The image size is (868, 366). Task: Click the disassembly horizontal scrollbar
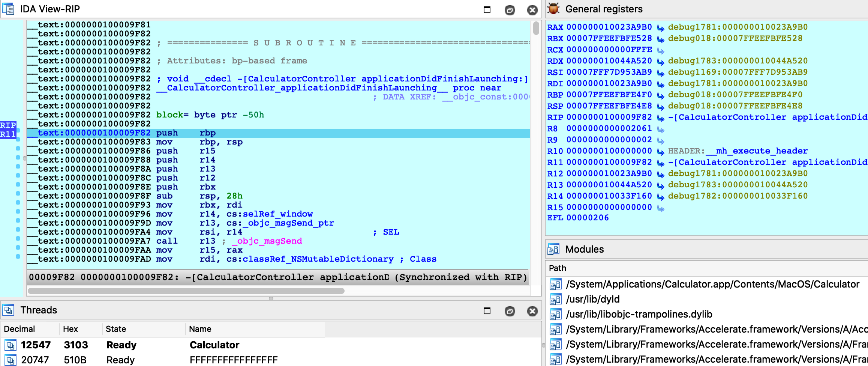(x=186, y=291)
